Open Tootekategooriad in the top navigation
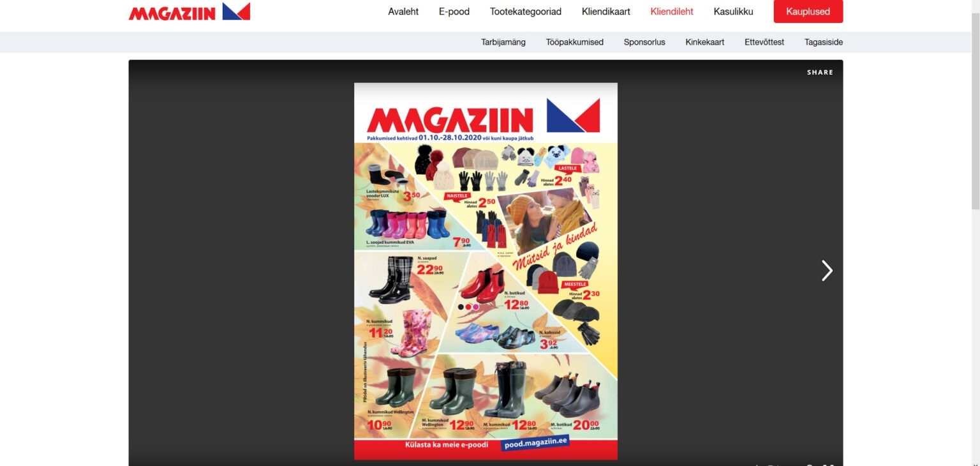The height and width of the screenshot is (466, 980). (526, 11)
